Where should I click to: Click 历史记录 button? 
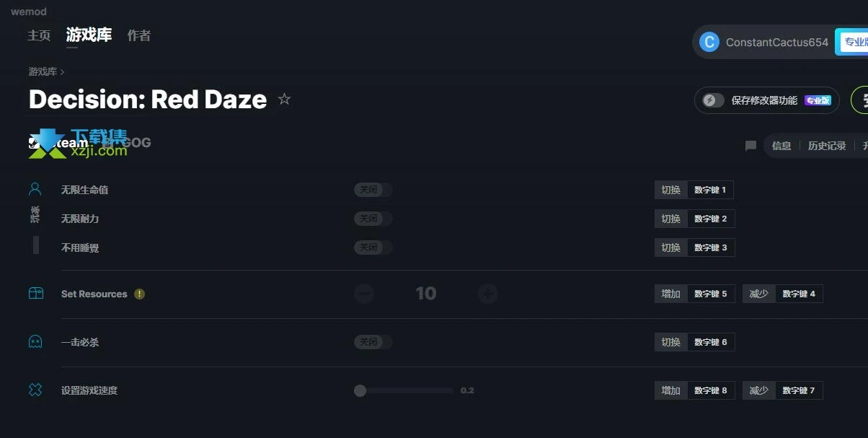pos(826,146)
